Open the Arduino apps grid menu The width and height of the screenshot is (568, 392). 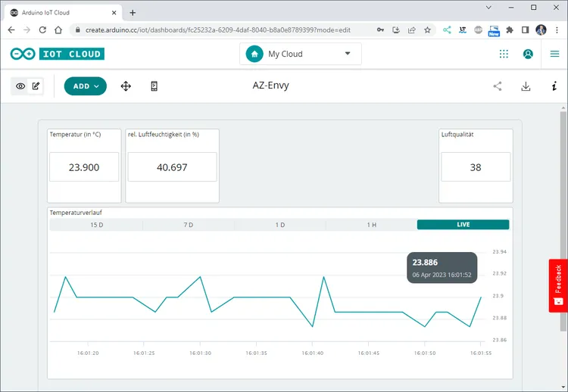pyautogui.click(x=504, y=54)
